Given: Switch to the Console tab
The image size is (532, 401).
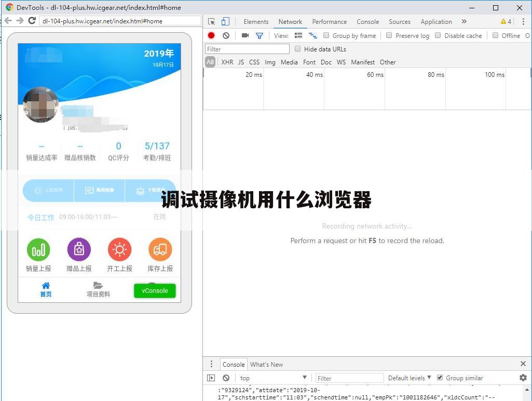Looking at the screenshot, I should pos(368,22).
